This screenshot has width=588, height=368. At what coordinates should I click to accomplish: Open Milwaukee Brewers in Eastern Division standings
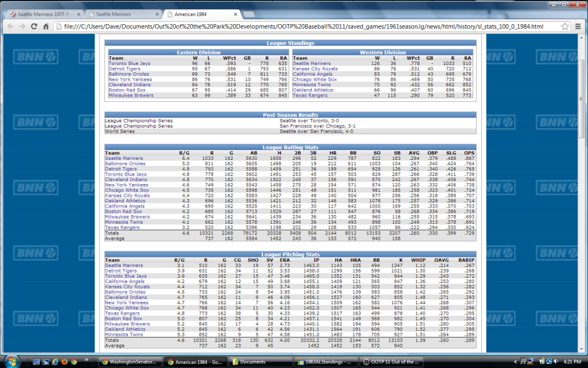pyautogui.click(x=131, y=95)
